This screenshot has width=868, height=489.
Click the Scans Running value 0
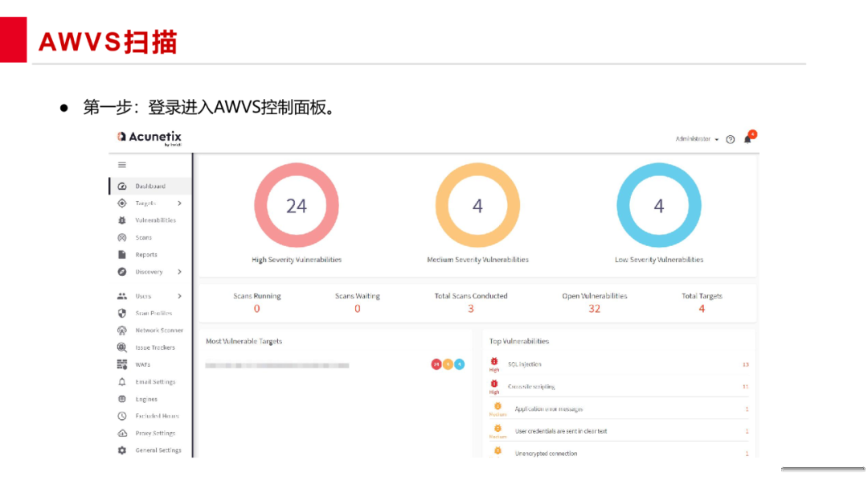point(257,309)
